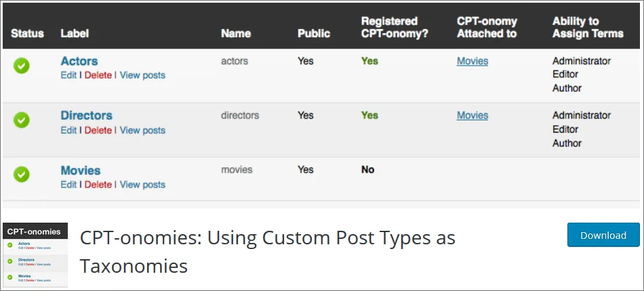View posts for Actors
The image size is (644, 291).
tap(142, 75)
